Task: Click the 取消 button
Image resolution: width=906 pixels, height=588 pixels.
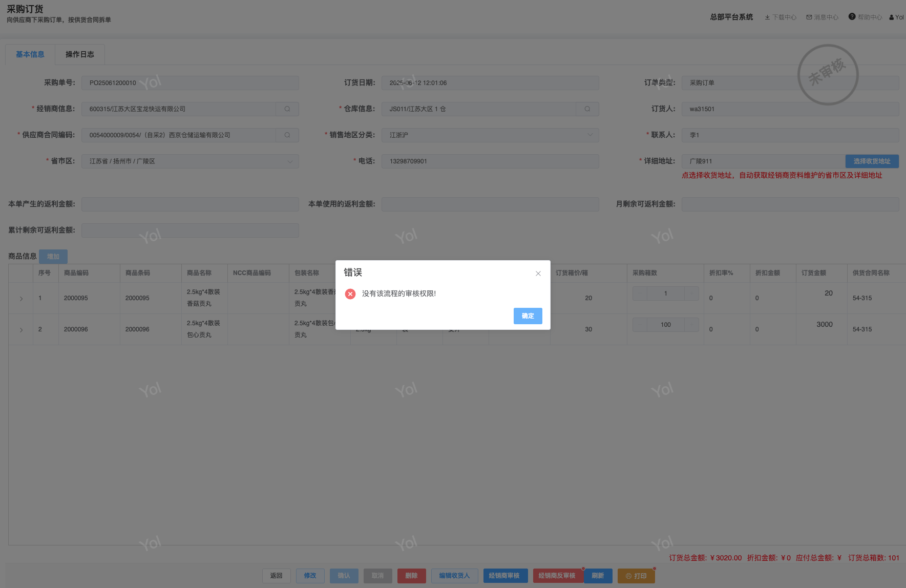Action: [x=378, y=576]
